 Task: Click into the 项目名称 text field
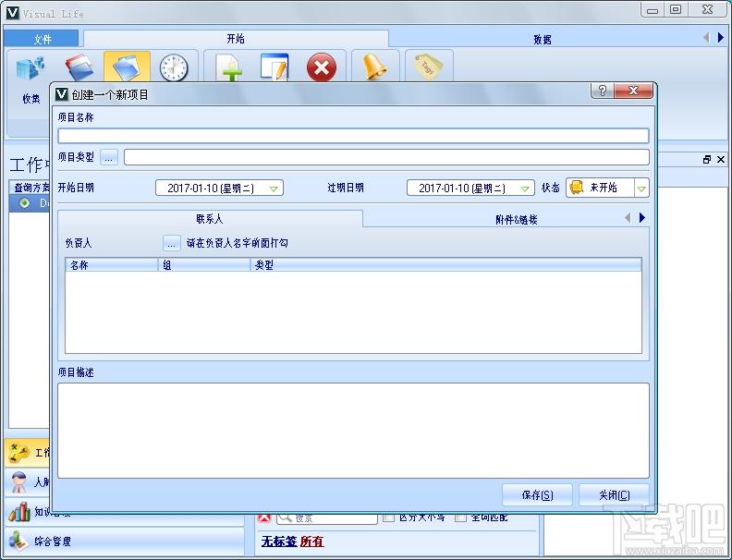click(x=353, y=136)
